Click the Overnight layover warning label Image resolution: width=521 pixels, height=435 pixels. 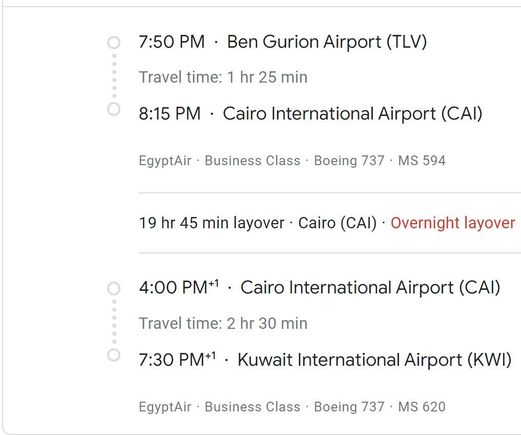point(453,223)
